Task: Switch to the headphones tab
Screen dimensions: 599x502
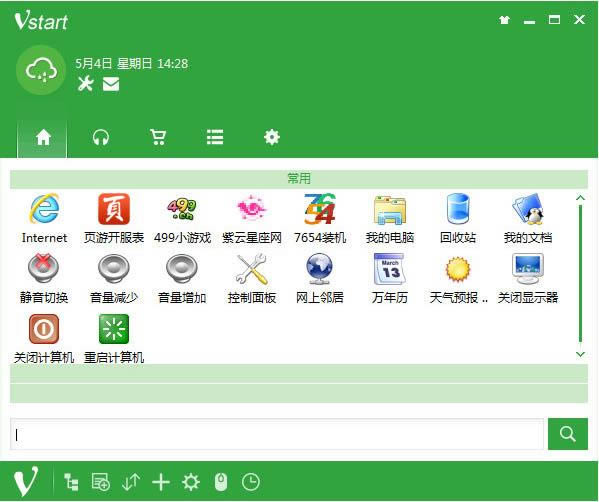Action: 101,137
